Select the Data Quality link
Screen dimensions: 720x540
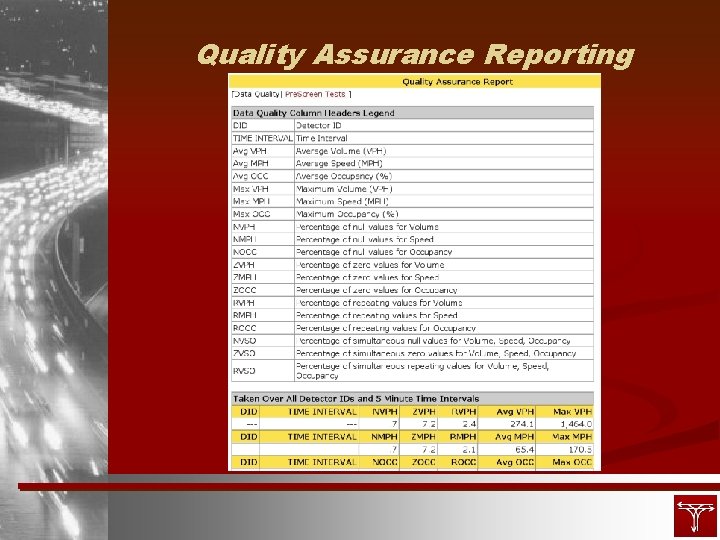click(256, 94)
